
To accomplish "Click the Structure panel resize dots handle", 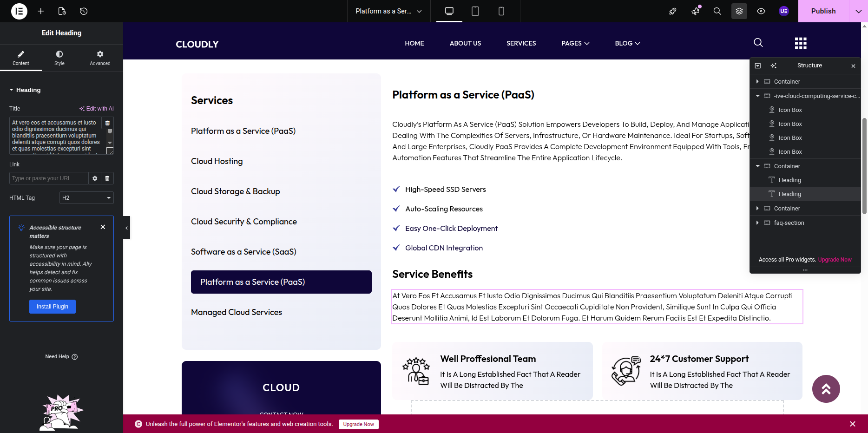I will (x=805, y=270).
